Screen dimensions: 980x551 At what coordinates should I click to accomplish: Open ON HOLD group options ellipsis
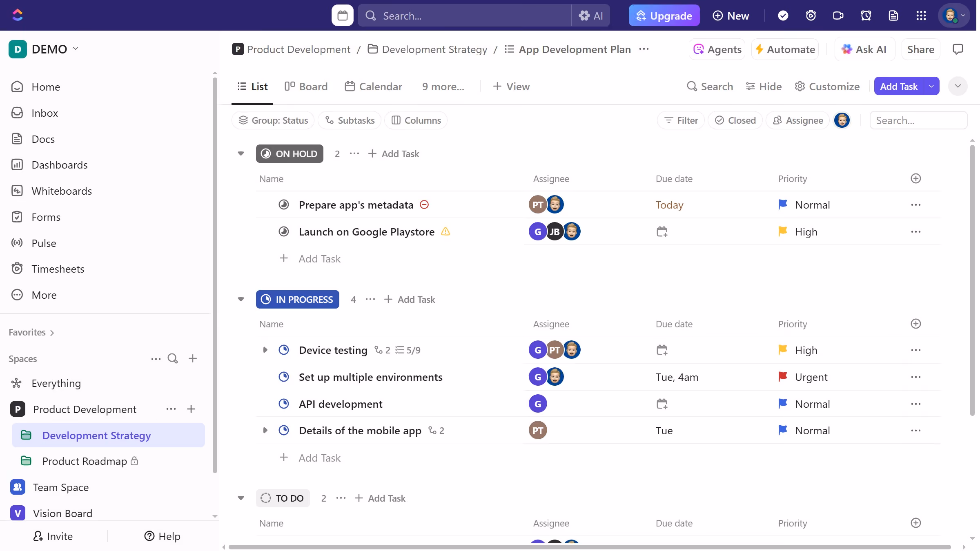[x=354, y=153]
